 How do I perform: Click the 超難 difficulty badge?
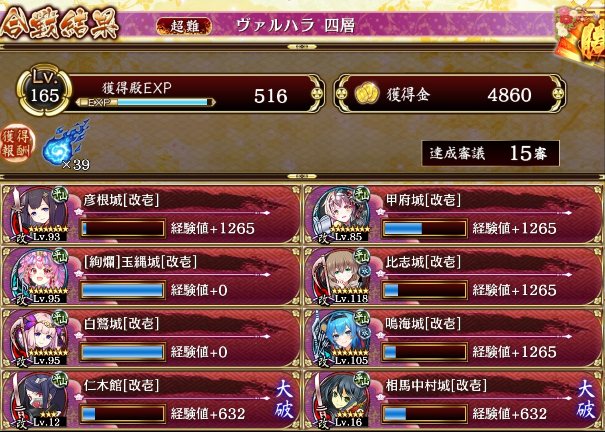click(x=184, y=26)
